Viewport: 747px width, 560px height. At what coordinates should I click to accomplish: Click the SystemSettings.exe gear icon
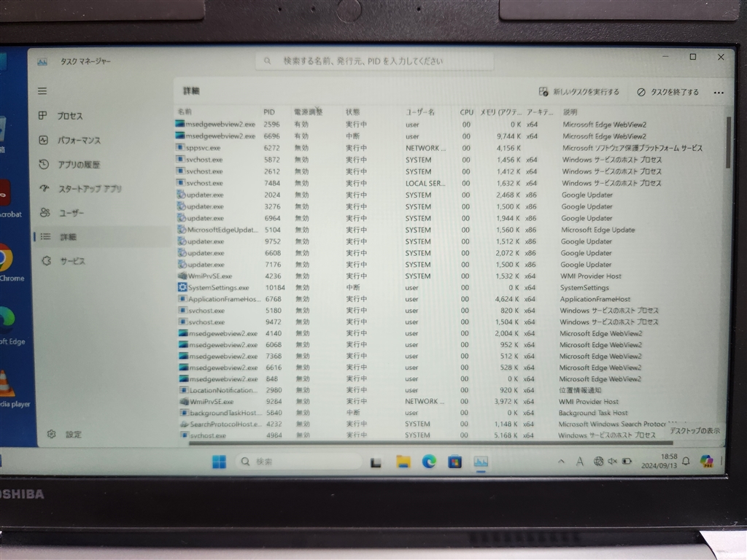pyautogui.click(x=182, y=287)
